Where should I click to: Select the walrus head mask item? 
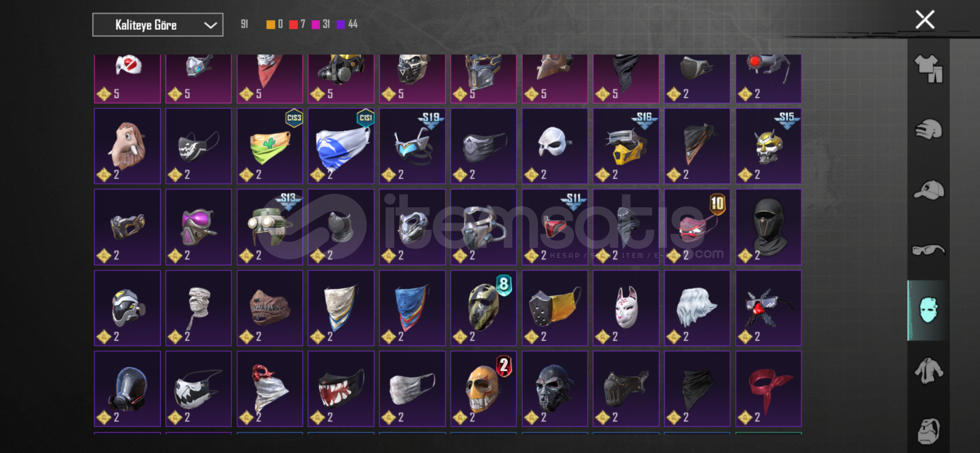pyautogui.click(x=127, y=146)
